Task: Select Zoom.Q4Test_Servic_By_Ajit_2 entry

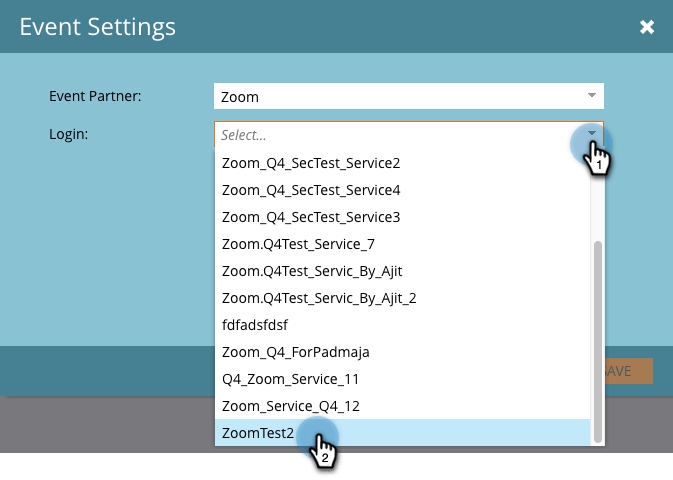Action: pos(402,298)
